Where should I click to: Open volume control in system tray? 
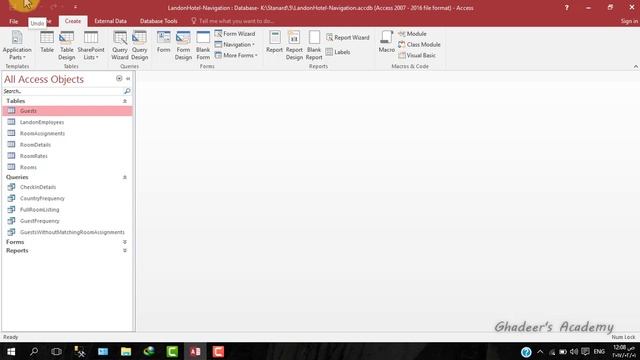[574, 351]
